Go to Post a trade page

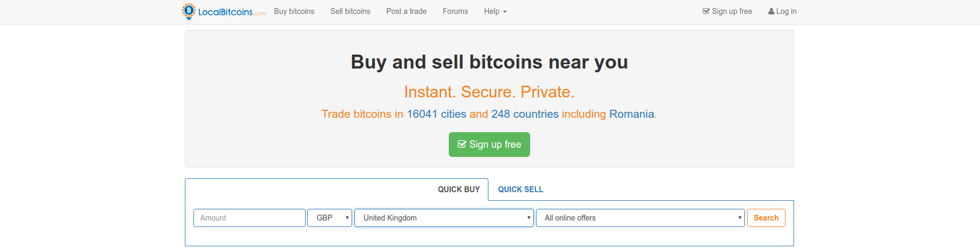click(406, 11)
